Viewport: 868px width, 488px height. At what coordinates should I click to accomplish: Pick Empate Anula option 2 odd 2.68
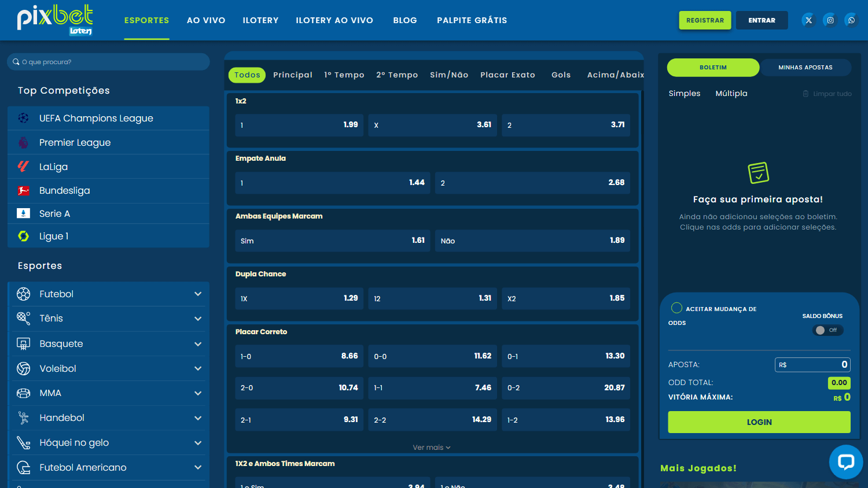[532, 183]
